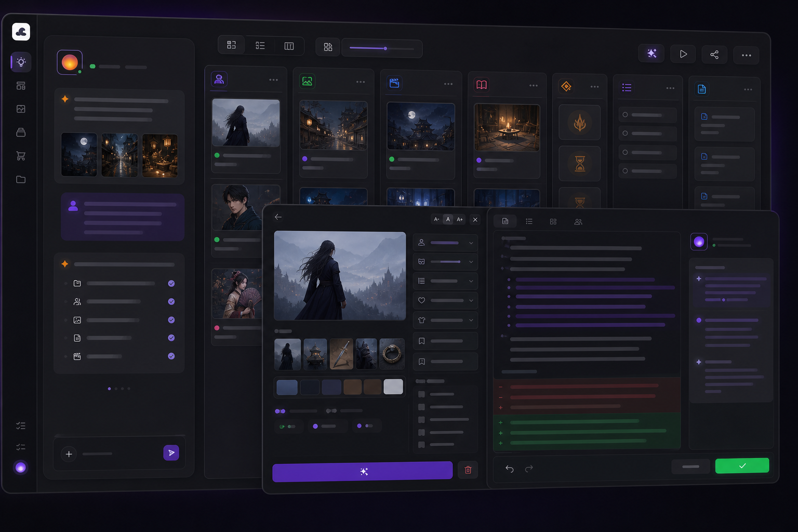This screenshot has height=532, width=798.
Task: Click the red open-book column header icon
Action: (x=482, y=85)
